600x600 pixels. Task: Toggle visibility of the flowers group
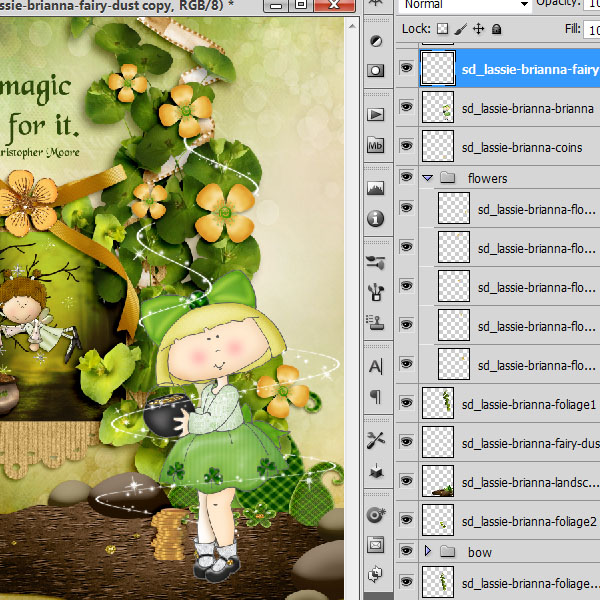click(x=406, y=176)
